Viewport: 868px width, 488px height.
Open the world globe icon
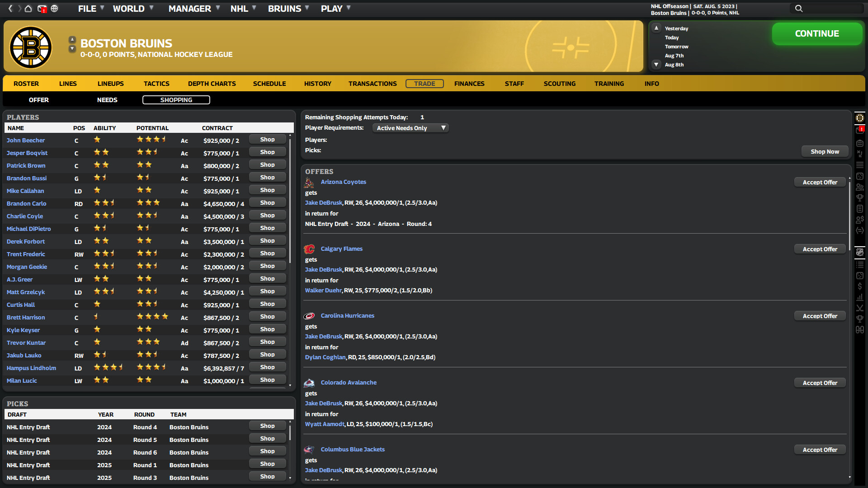tap(55, 9)
